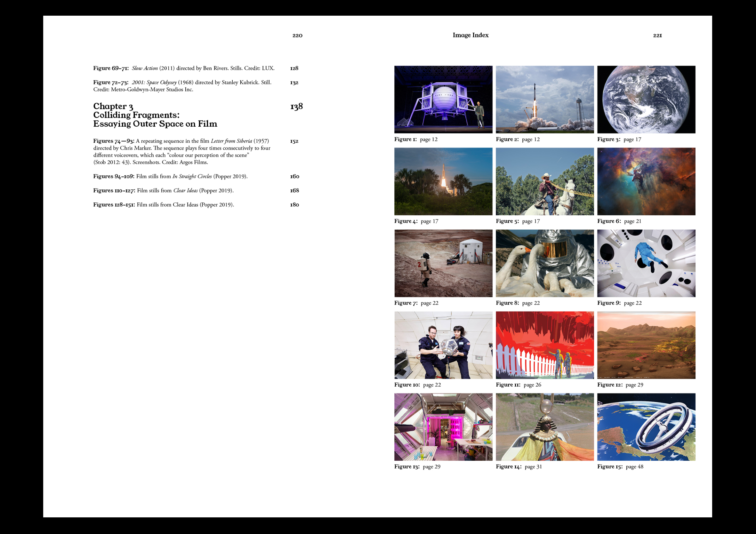Click the Figure 4: page 17 caption
The height and width of the screenshot is (534, 756).
[x=416, y=221]
